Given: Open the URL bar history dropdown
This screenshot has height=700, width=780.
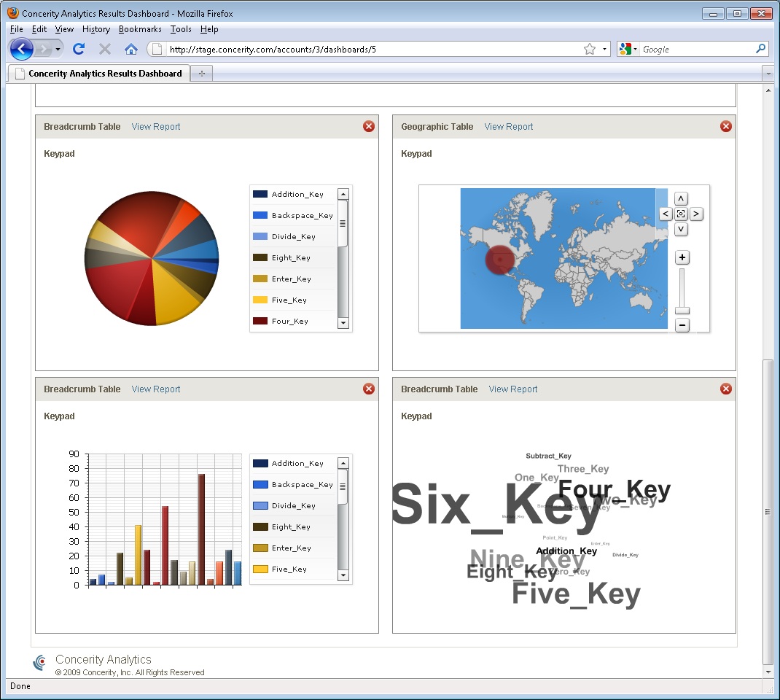Looking at the screenshot, I should tap(604, 49).
